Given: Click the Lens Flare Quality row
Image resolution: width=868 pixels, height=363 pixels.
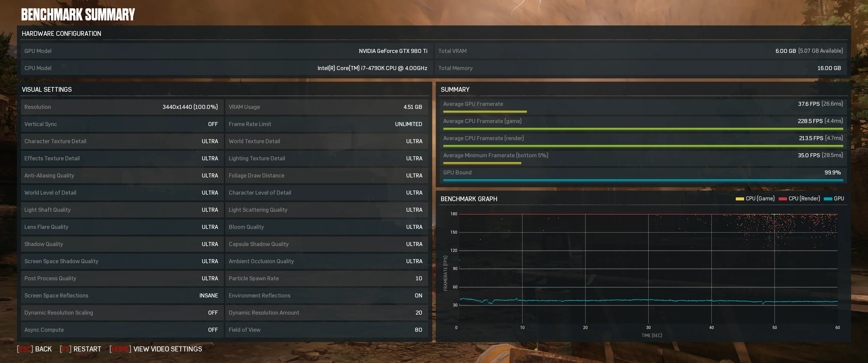Looking at the screenshot, I should (x=122, y=227).
